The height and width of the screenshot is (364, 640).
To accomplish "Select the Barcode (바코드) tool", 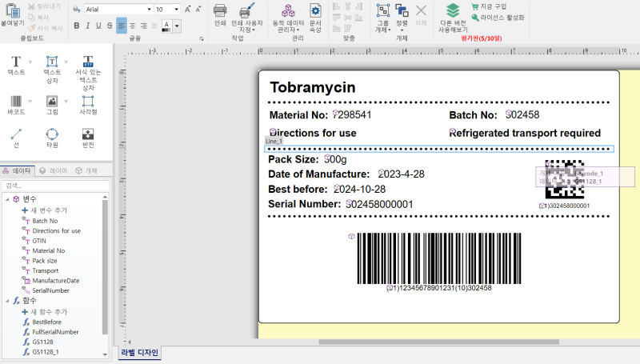I will [16, 105].
